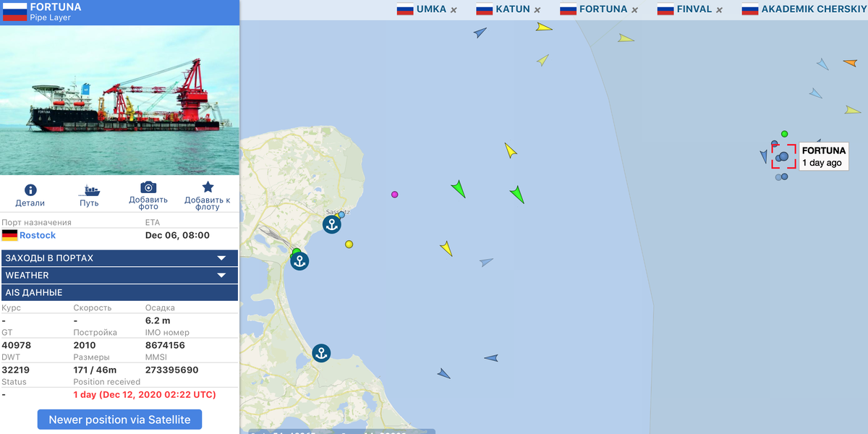Click Newer position via Satellite button

point(119,420)
